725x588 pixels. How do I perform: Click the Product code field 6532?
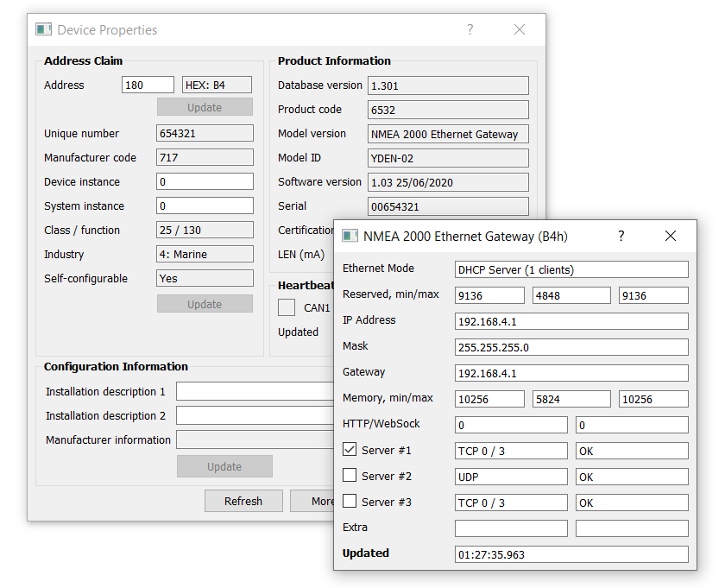point(448,110)
